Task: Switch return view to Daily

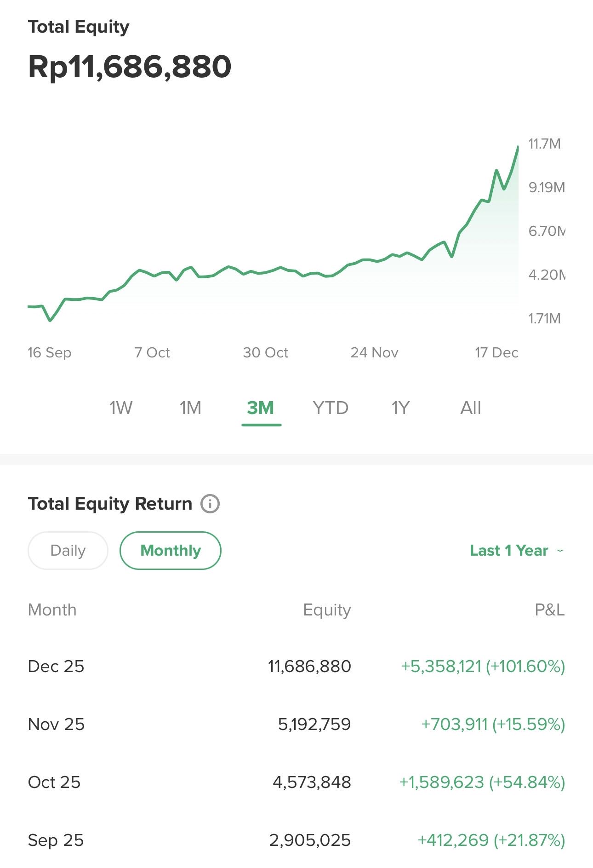Action: [68, 551]
